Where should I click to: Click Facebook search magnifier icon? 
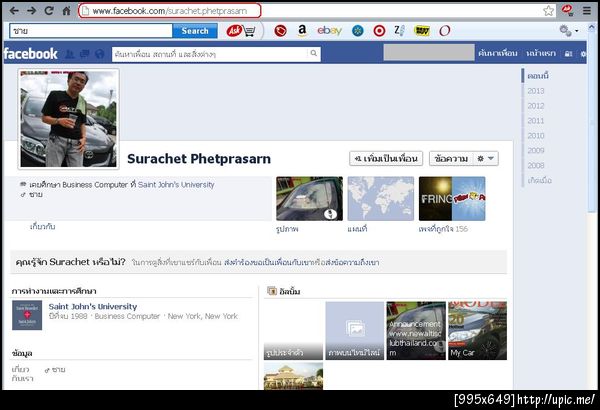coord(313,53)
